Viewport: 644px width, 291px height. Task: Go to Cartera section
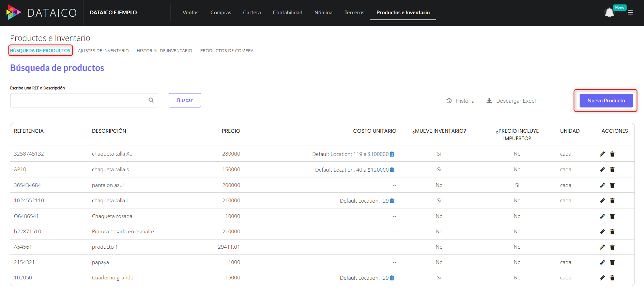[252, 13]
